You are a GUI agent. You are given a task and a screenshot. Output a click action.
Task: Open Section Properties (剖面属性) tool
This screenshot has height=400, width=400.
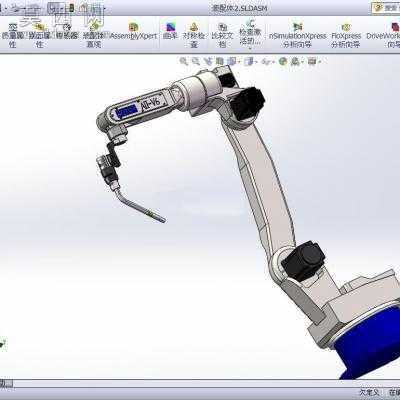click(x=39, y=35)
